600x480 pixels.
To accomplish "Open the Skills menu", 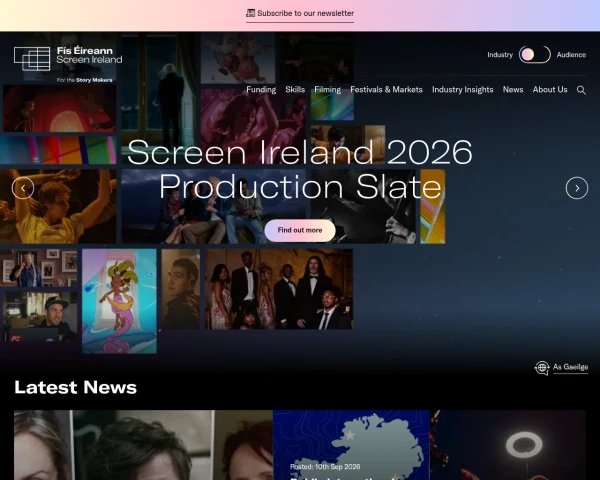I will point(295,90).
